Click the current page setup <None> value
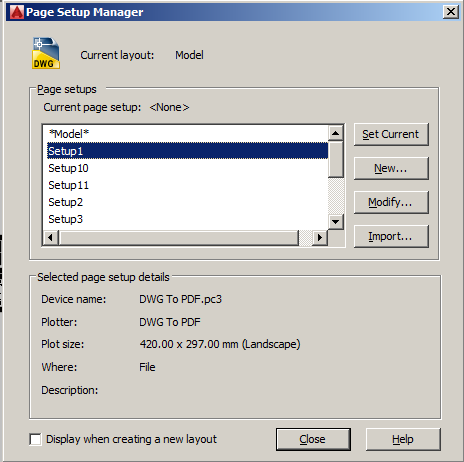 [169, 107]
